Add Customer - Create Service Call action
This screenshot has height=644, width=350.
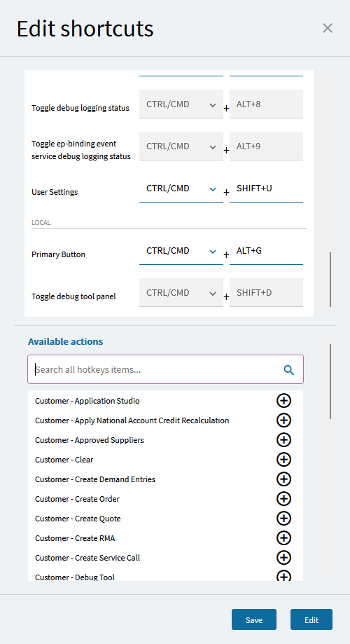click(x=283, y=557)
